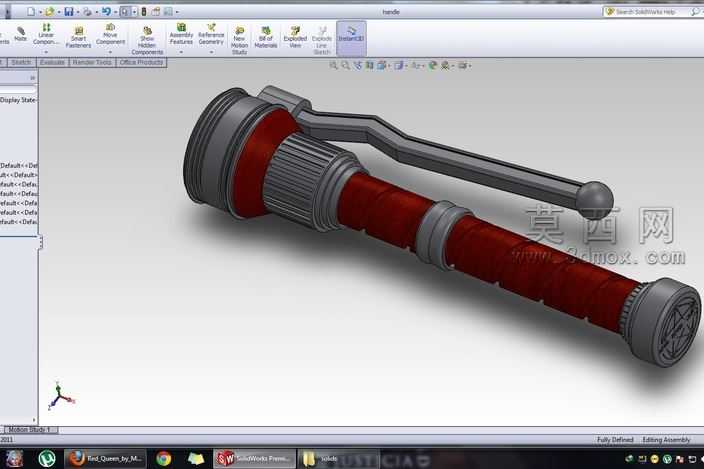
Task: Click Reference Geometry tool
Action: pos(211,34)
